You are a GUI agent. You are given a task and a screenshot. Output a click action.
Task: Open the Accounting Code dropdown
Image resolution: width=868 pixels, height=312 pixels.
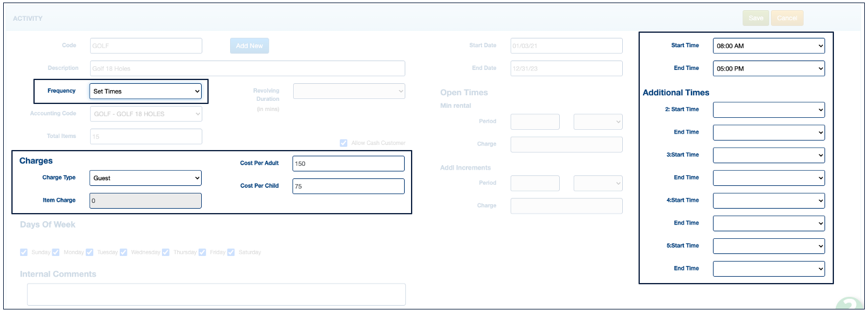pyautogui.click(x=146, y=114)
